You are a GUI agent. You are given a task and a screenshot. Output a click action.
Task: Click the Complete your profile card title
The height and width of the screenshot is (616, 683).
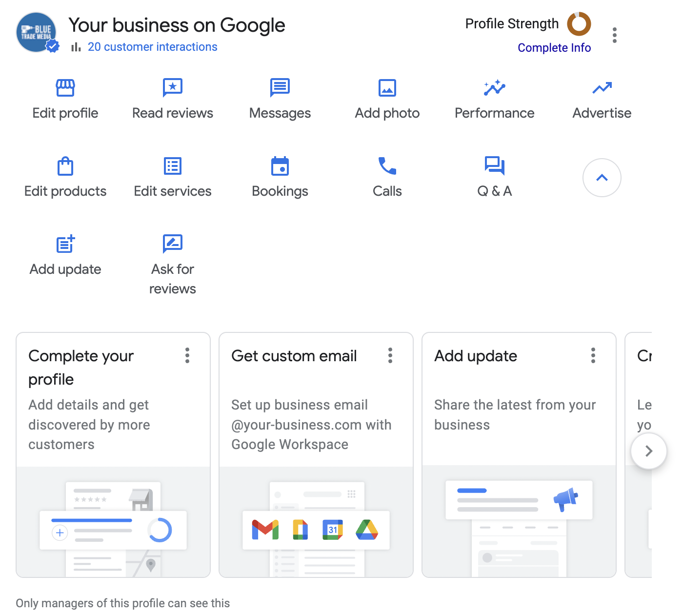81,368
